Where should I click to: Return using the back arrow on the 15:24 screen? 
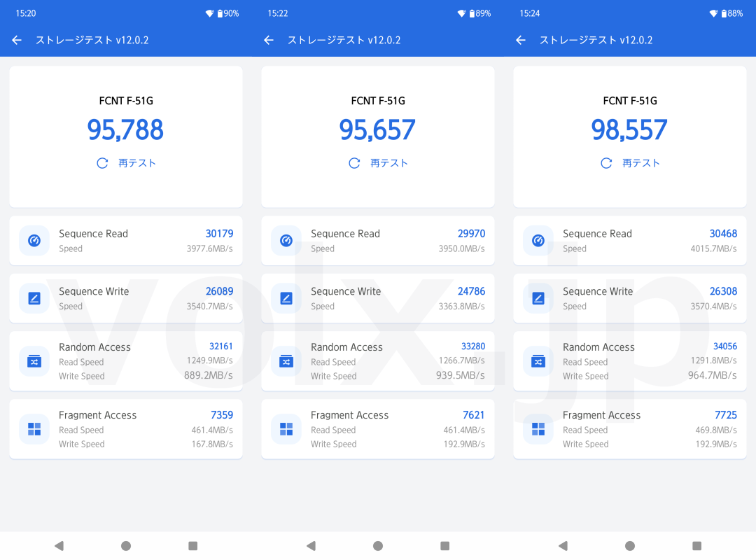coord(521,40)
